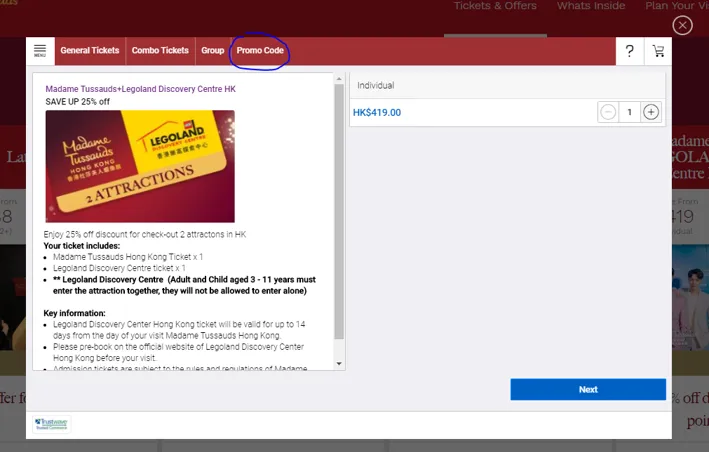Click the Your ticket includes heading
The height and width of the screenshot is (452, 709).
[82, 246]
